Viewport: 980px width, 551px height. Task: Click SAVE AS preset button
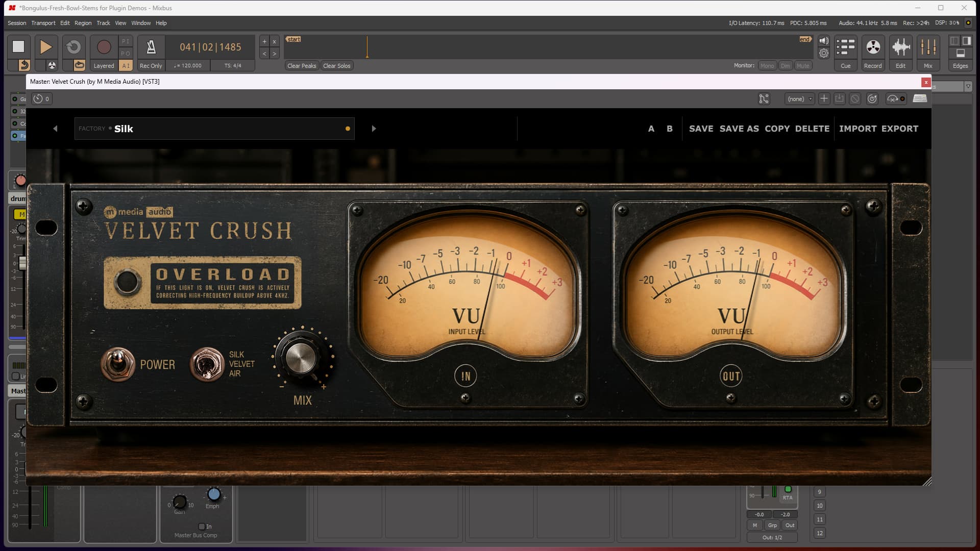739,129
